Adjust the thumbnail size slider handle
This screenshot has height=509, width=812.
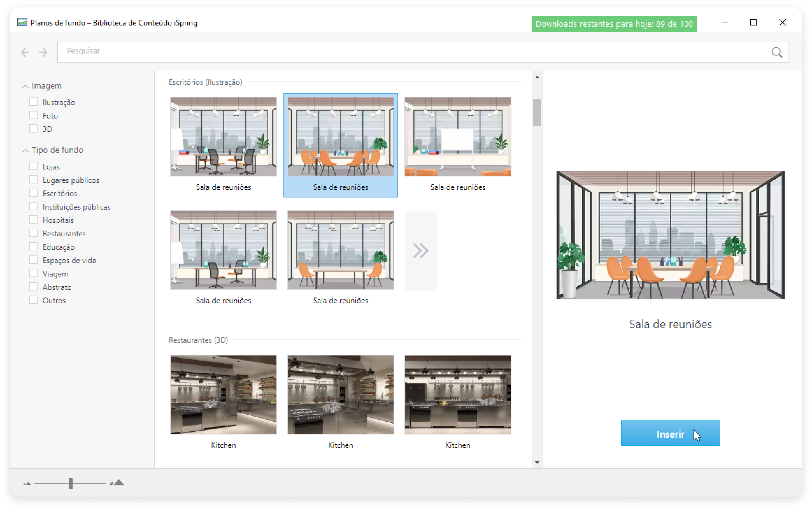(x=71, y=484)
